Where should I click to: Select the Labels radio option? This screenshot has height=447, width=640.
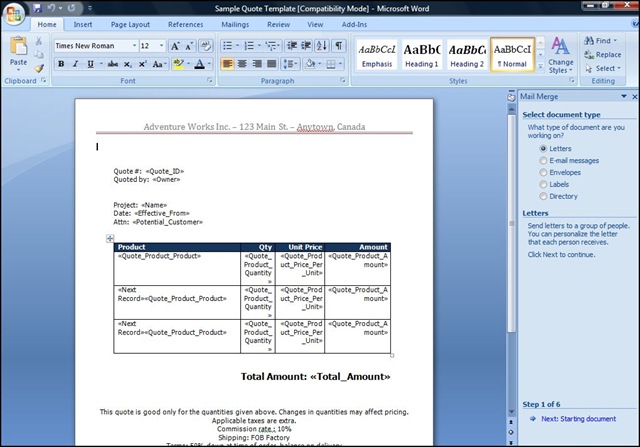click(x=542, y=184)
